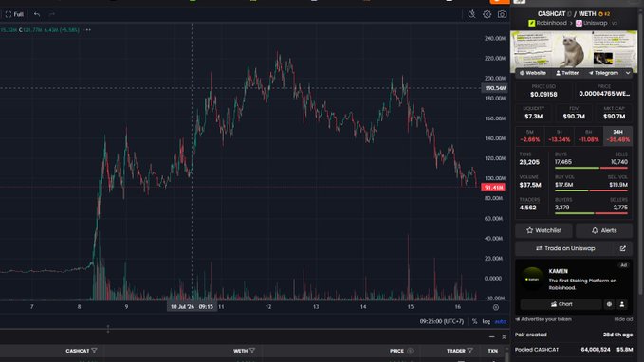Click the LIQUIDITY $7.3M box
This screenshot has width=644, height=362.
534,113
